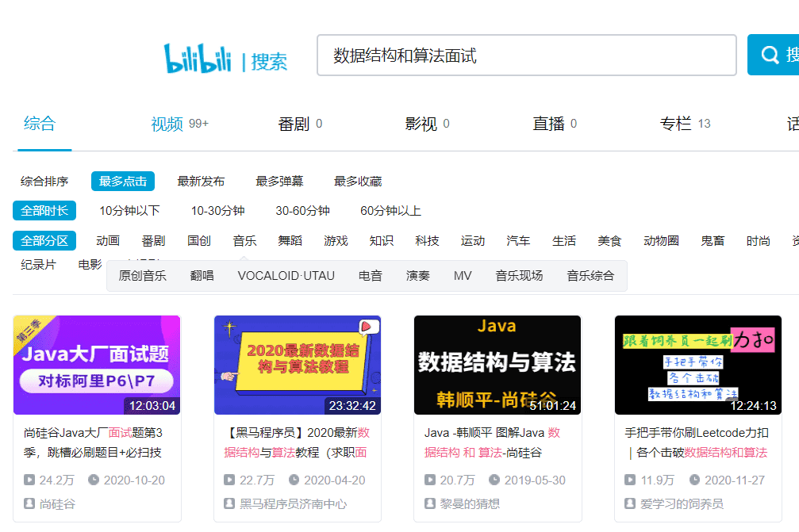The image size is (799, 532).
Task: Click play count icon beside 22.7万
Action: point(229,480)
